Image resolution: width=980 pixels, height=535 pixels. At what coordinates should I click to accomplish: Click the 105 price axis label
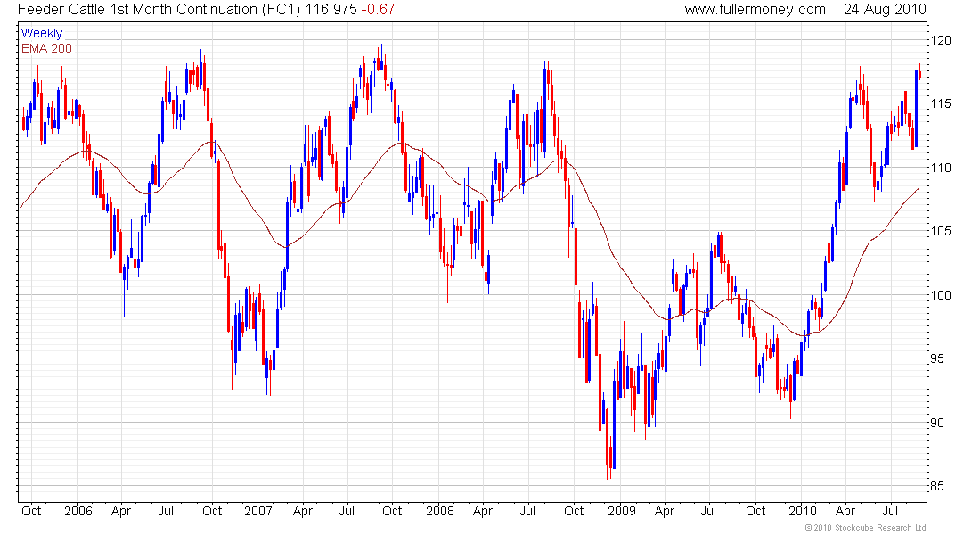[x=942, y=231]
